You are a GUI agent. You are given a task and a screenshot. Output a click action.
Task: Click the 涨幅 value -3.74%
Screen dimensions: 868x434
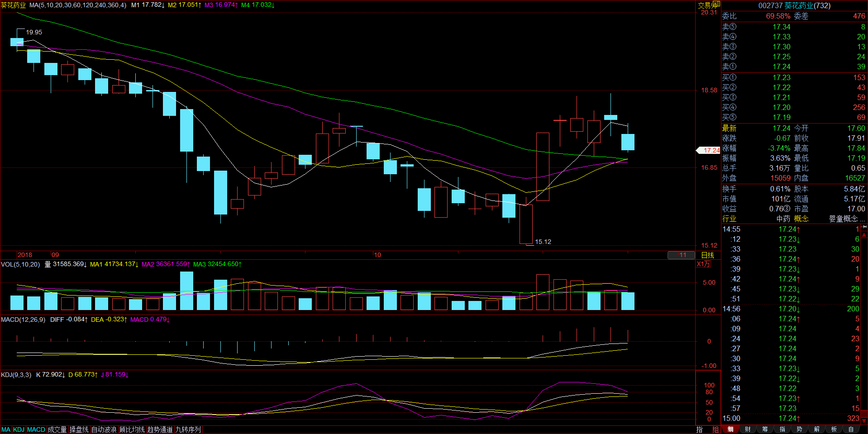[779, 148]
